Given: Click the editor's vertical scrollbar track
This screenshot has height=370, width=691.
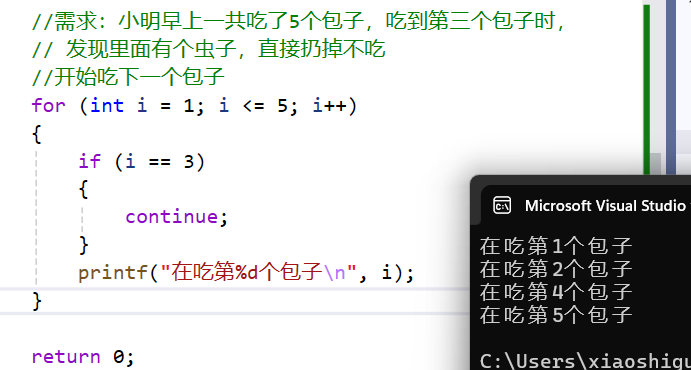Looking at the screenshot, I should coord(656,88).
